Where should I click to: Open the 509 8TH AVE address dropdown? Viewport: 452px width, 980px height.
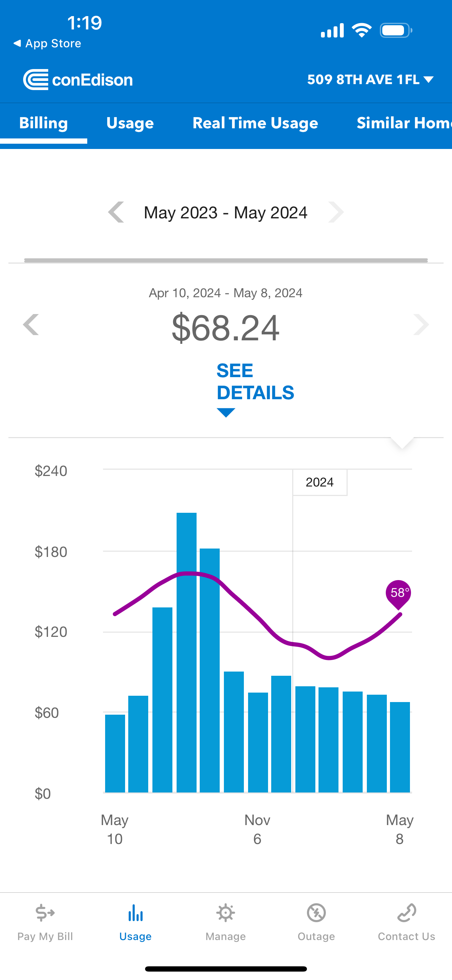370,80
